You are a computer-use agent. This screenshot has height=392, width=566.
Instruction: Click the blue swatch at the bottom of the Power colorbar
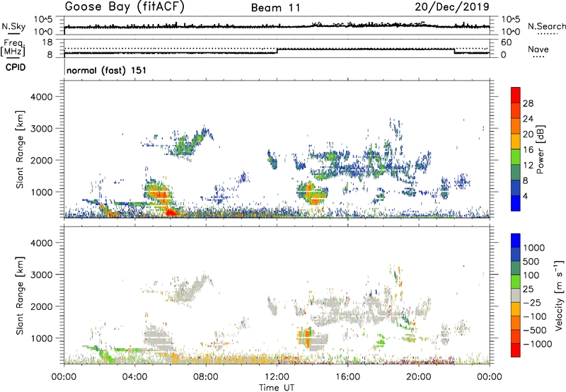coord(516,203)
